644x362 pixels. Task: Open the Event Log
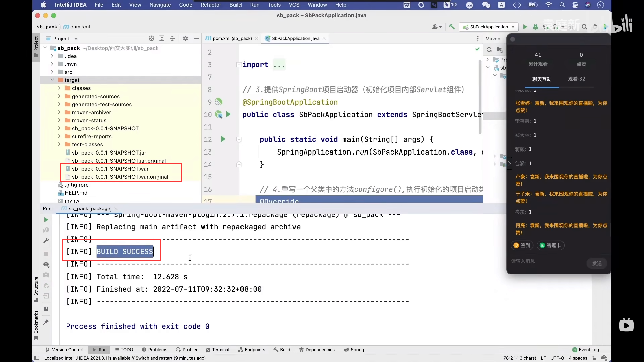pos(585,350)
